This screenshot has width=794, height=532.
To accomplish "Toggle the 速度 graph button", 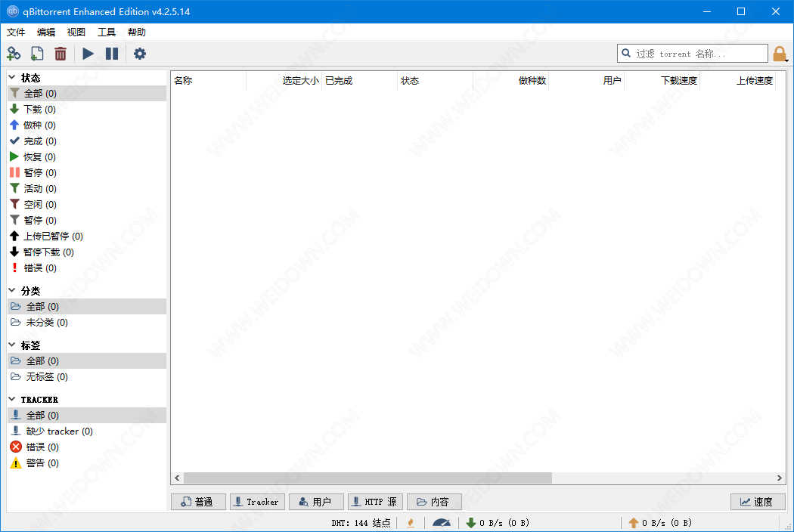I will (758, 502).
